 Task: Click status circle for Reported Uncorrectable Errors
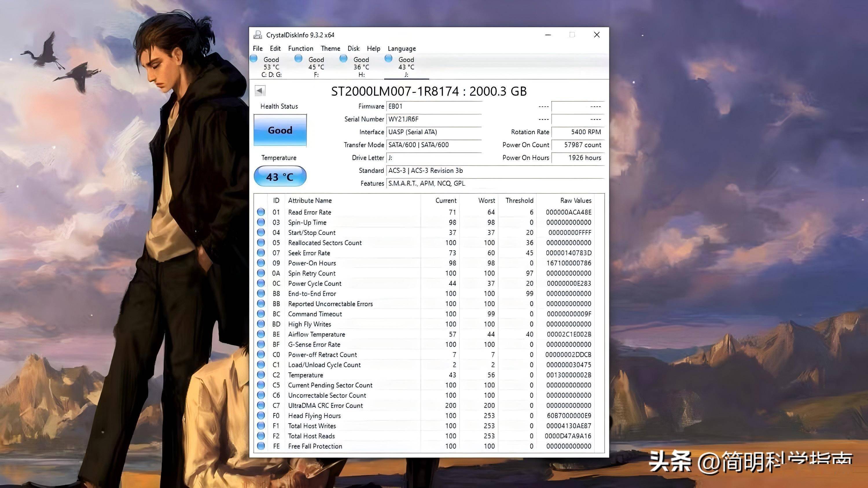tap(261, 304)
